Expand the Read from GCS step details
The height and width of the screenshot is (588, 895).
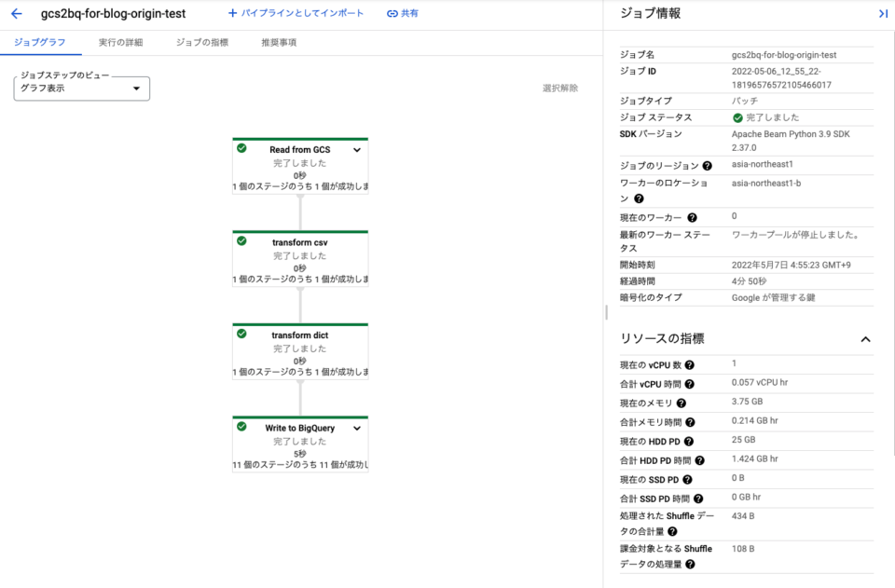pyautogui.click(x=356, y=149)
